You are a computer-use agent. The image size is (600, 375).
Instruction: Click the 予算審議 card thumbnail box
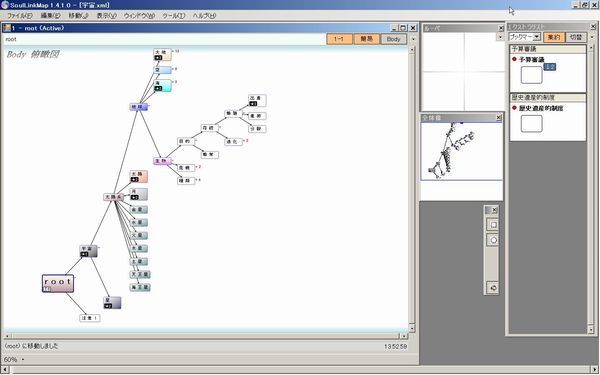tap(532, 75)
